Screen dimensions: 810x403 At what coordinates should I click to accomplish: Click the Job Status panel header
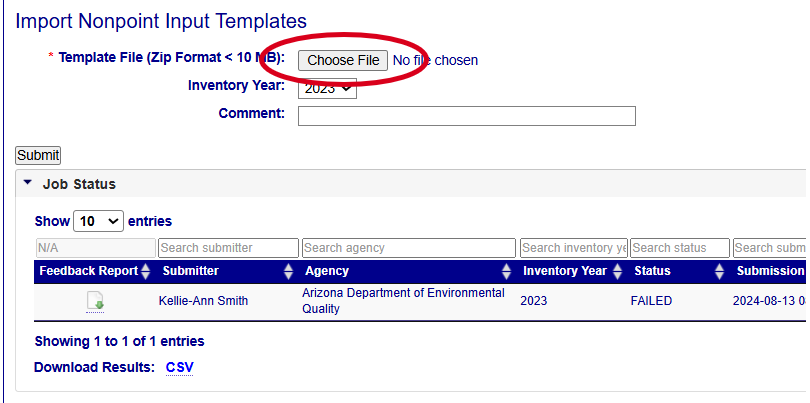(411, 184)
